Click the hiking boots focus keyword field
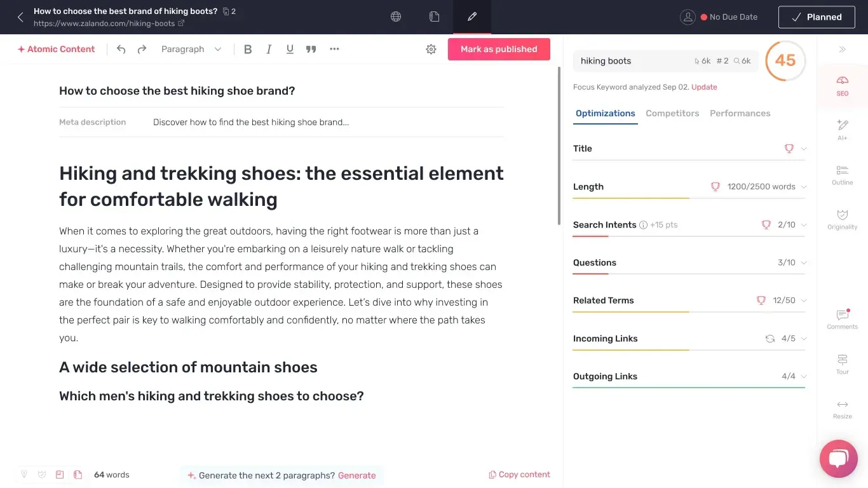Viewport: 868px width, 488px height. tap(665, 61)
